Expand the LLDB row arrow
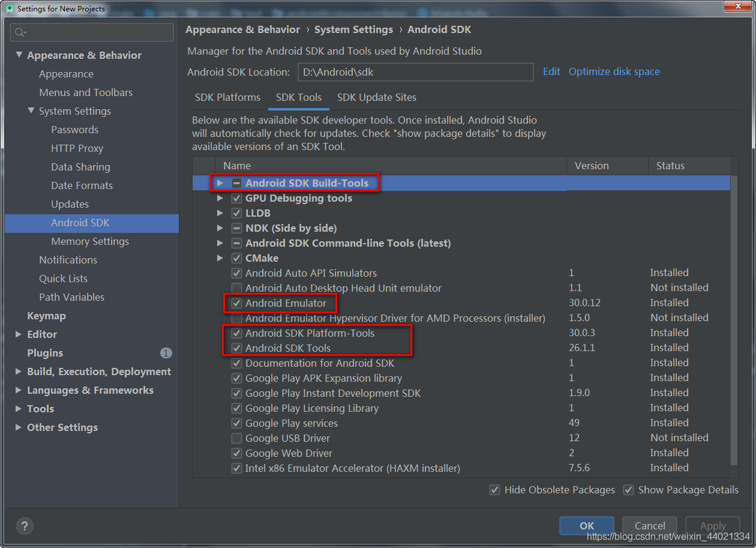 pyautogui.click(x=220, y=213)
